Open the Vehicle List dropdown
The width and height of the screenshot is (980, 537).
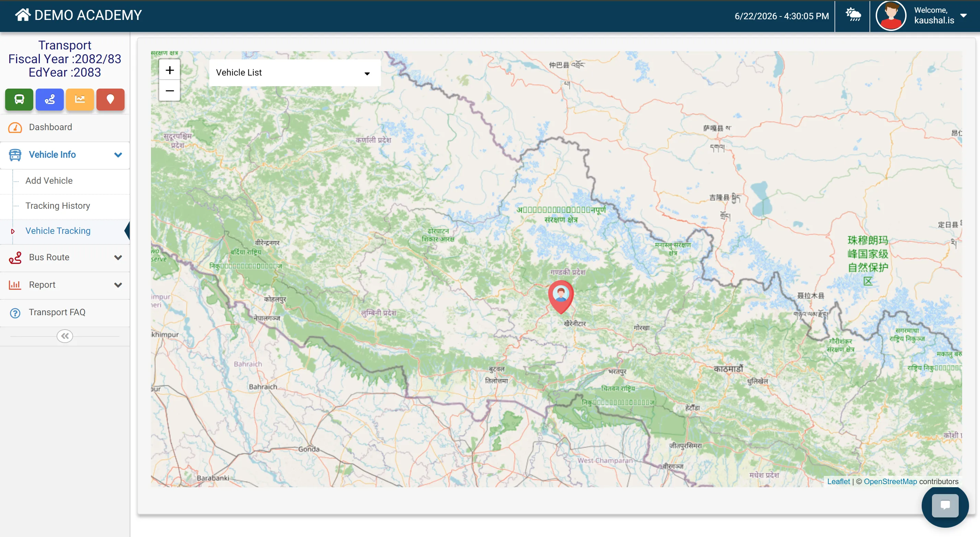pos(294,73)
